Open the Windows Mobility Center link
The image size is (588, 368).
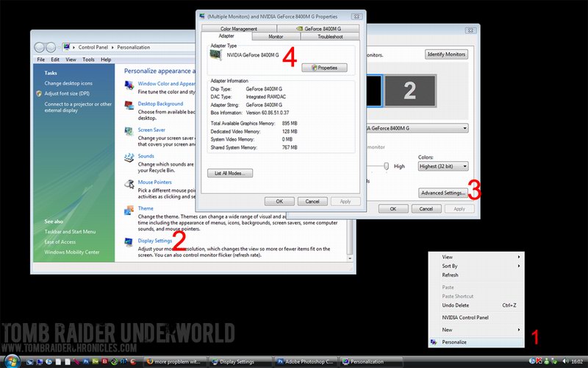tap(72, 252)
